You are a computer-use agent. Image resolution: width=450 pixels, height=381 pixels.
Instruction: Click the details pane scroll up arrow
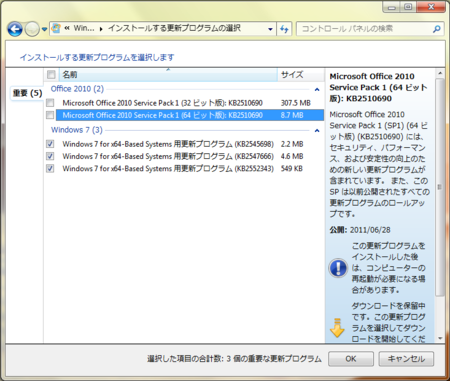440,73
